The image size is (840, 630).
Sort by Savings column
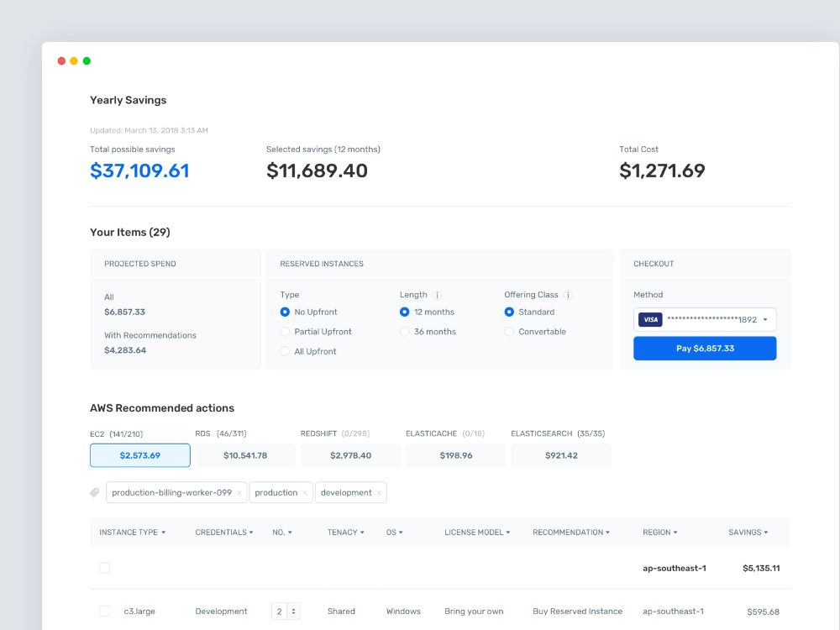(748, 532)
